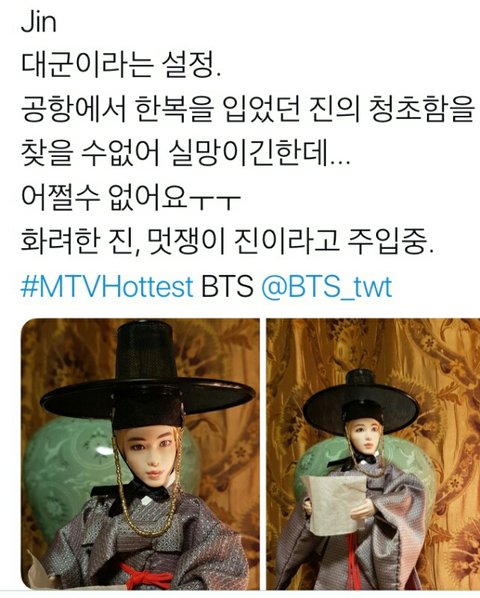The width and height of the screenshot is (480, 598).
Task: Click the wide-brim hat in right photo
Action: click(361, 403)
